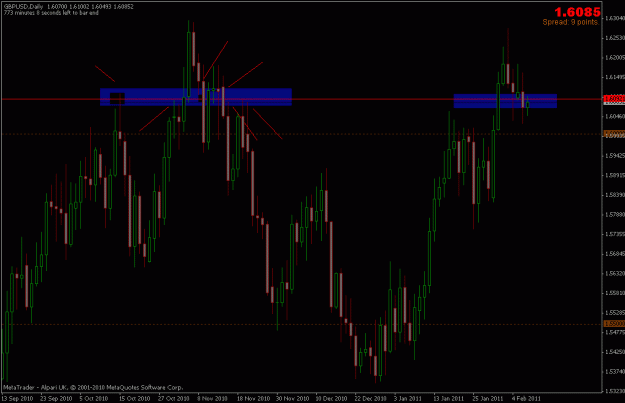The width and height of the screenshot is (625, 403).
Task: Click the '4 Feb 2011' date label
Action: [526, 399]
